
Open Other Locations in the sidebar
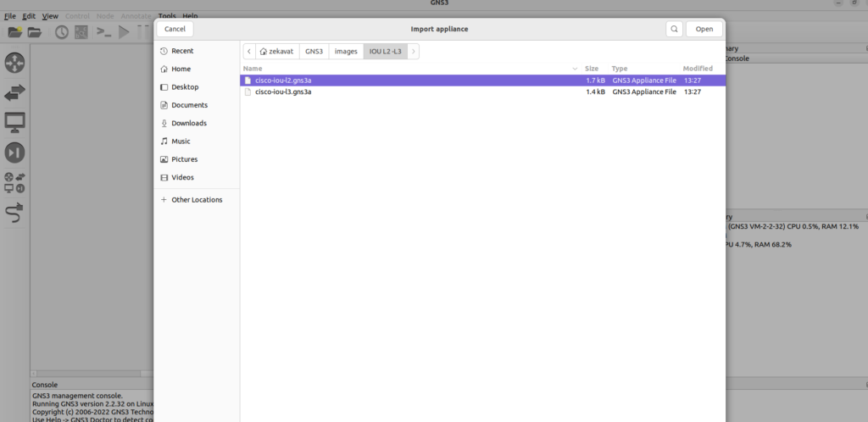(x=197, y=200)
